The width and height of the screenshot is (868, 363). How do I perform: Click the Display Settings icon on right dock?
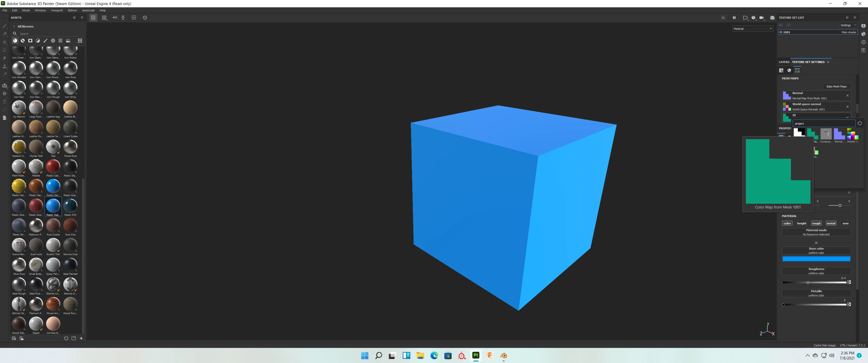(863, 26)
